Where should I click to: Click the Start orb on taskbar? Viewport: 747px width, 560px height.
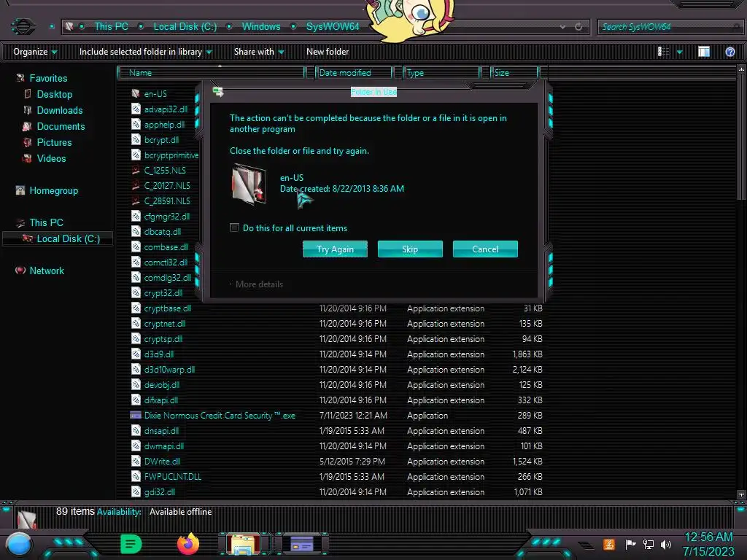pos(19,544)
